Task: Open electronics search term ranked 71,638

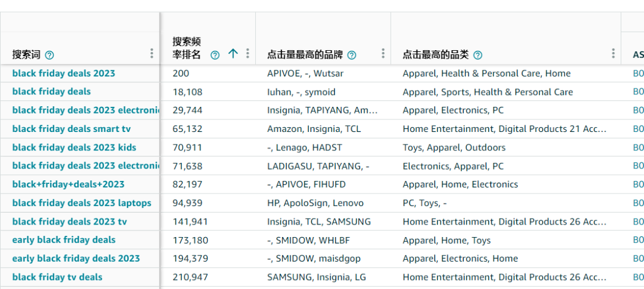Action: pos(85,166)
